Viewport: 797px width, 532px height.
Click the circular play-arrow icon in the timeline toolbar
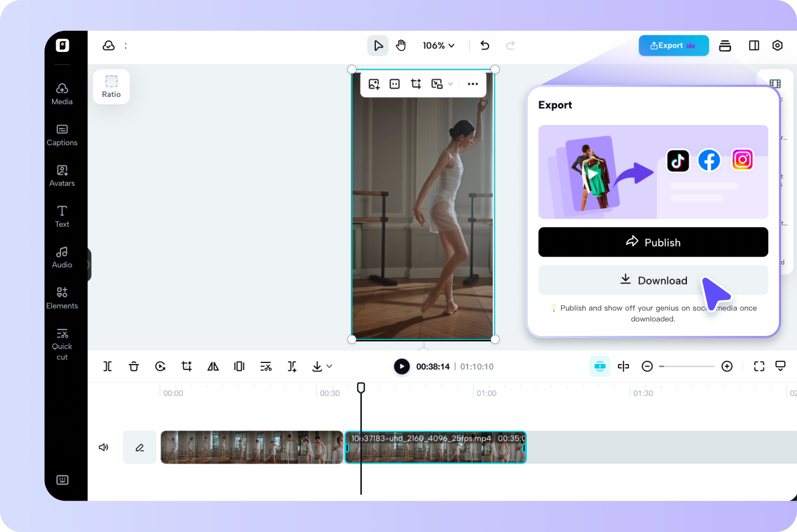coord(160,366)
